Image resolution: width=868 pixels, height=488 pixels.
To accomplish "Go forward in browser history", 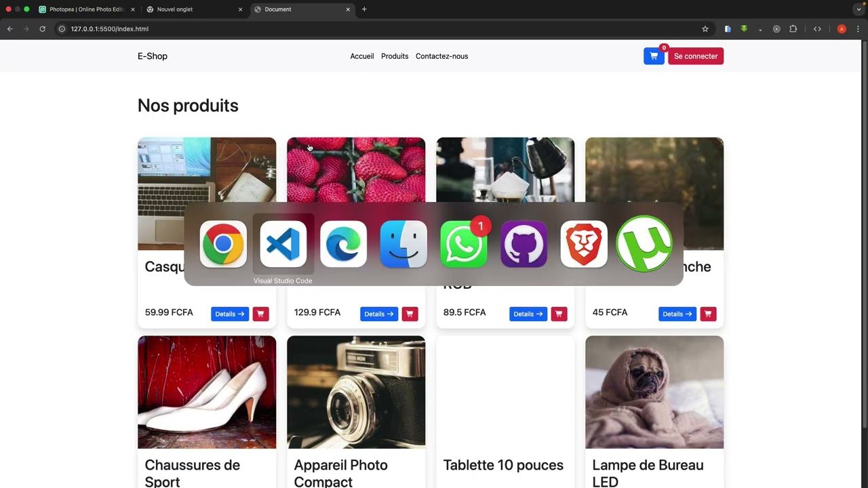I will click(x=26, y=29).
